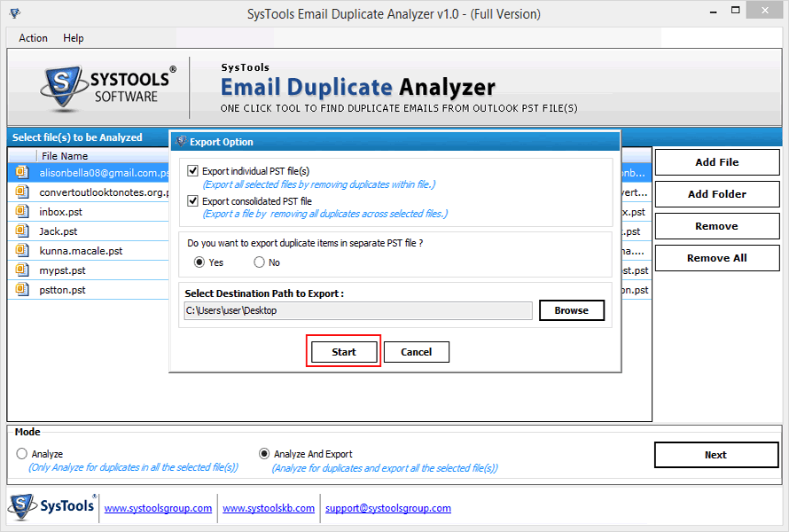The width and height of the screenshot is (789, 532).
Task: Select the mypst.pst file name
Action: 62,270
